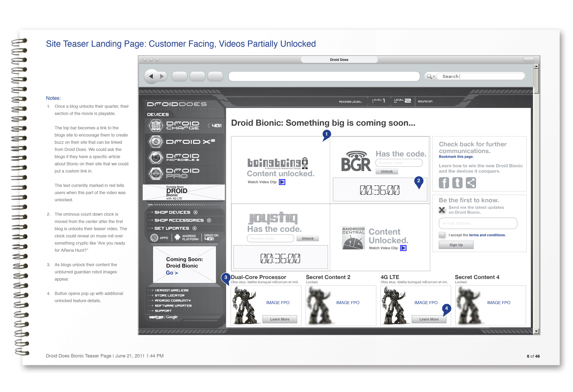Click the DroidDoes logo
573x392 pixels.
pos(177,104)
